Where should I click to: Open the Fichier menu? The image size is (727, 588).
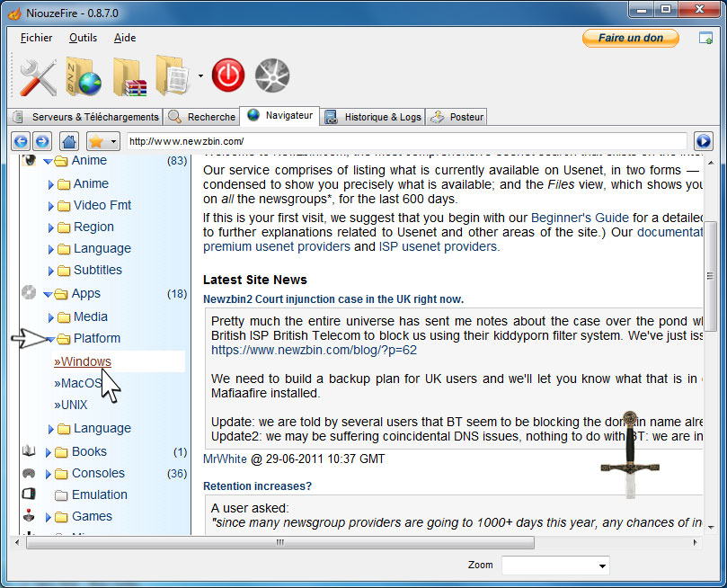point(36,38)
